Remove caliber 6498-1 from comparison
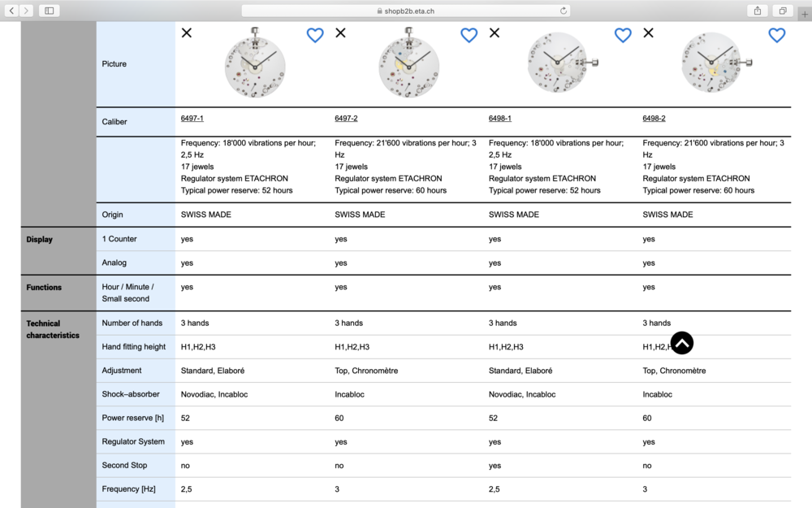Image resolution: width=812 pixels, height=508 pixels. point(495,33)
